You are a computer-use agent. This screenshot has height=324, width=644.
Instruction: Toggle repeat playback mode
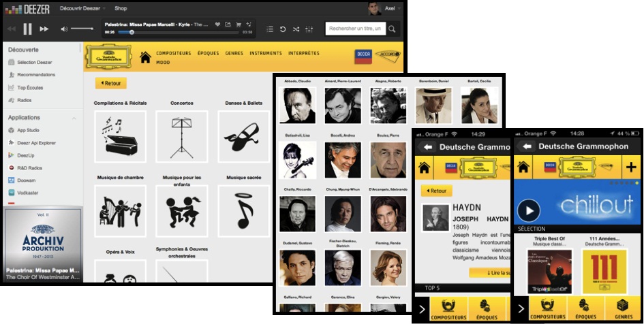[x=283, y=29]
